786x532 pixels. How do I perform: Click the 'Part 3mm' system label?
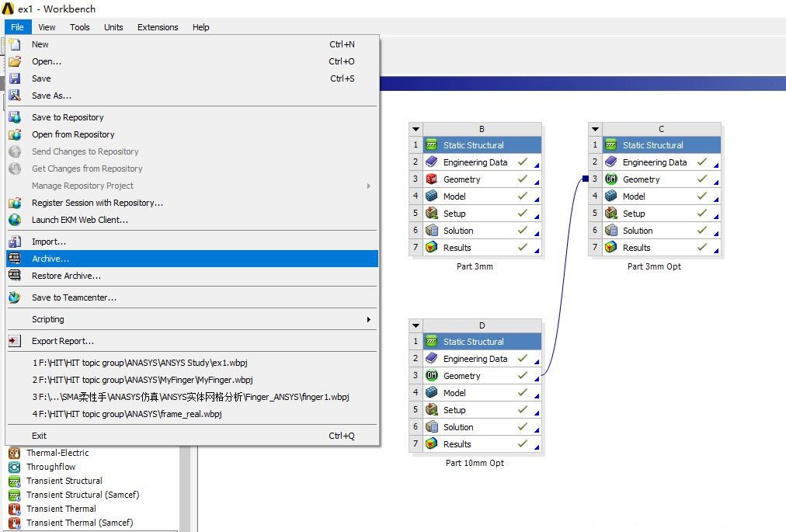[x=475, y=266]
